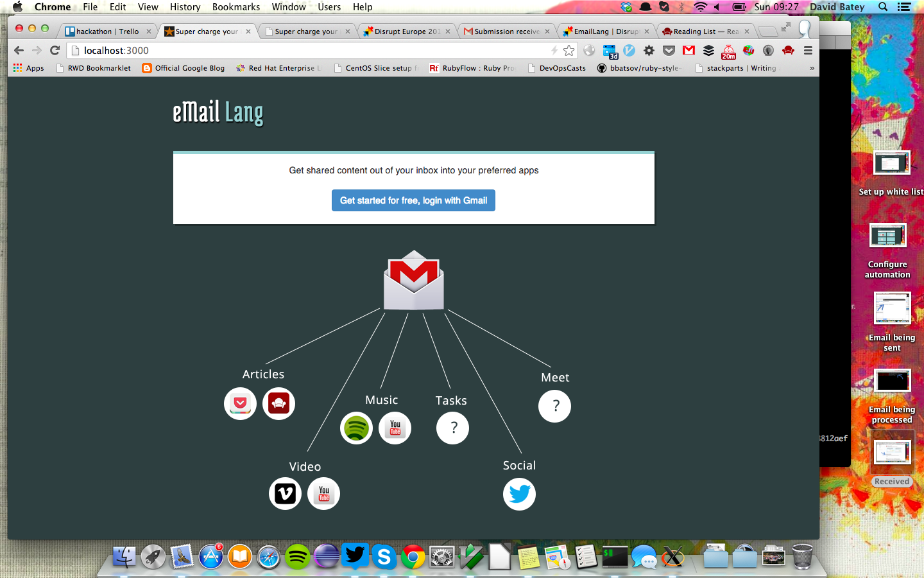
Task: Open Spotlight search in menu bar
Action: tap(883, 6)
